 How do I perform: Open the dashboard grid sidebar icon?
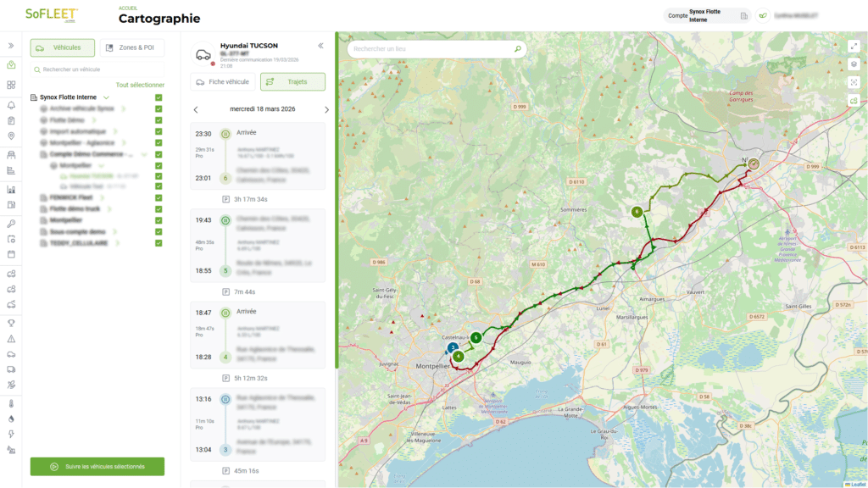coord(11,86)
